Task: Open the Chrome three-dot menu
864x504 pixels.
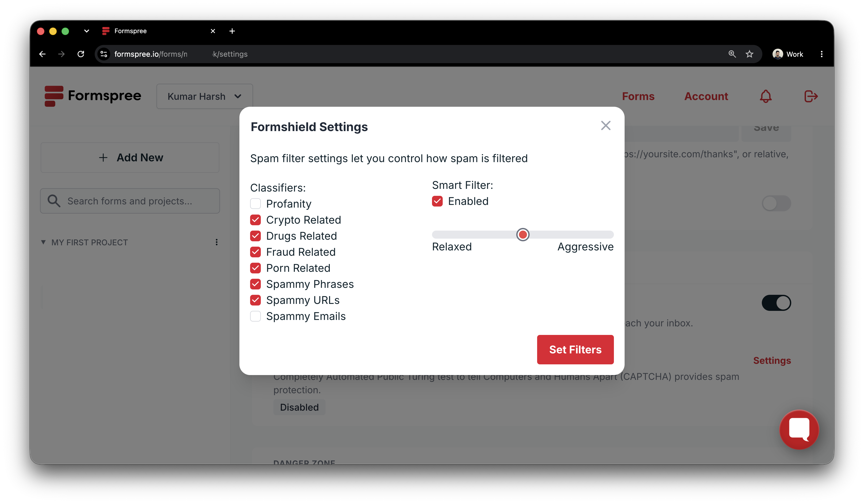Action: coord(821,54)
